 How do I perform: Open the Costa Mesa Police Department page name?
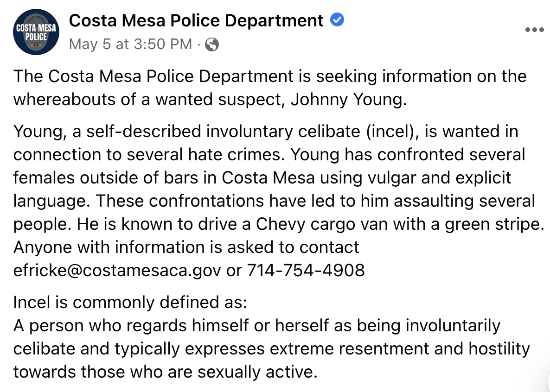tap(196, 21)
